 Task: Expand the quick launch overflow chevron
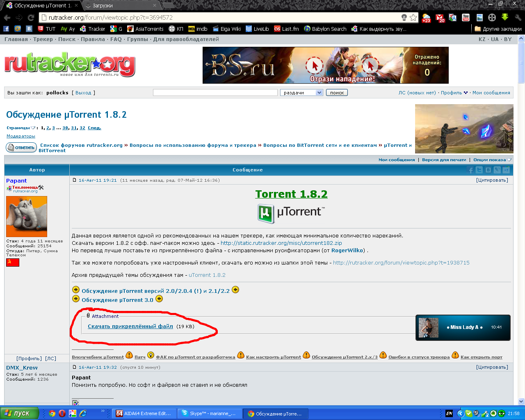pos(103,411)
